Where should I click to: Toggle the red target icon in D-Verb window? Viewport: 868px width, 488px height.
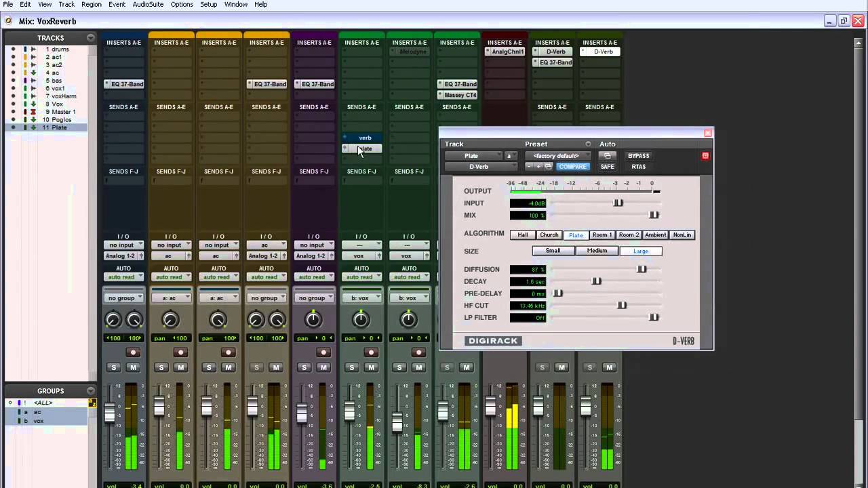click(705, 156)
